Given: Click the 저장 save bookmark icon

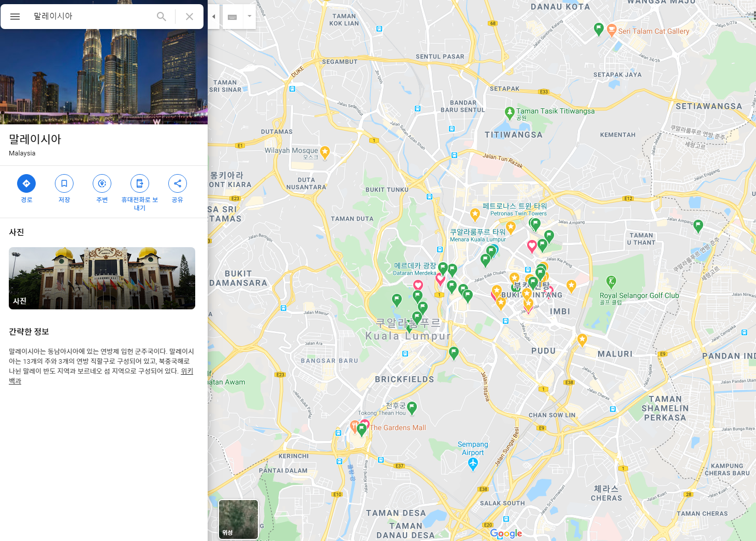Looking at the screenshot, I should click(64, 183).
